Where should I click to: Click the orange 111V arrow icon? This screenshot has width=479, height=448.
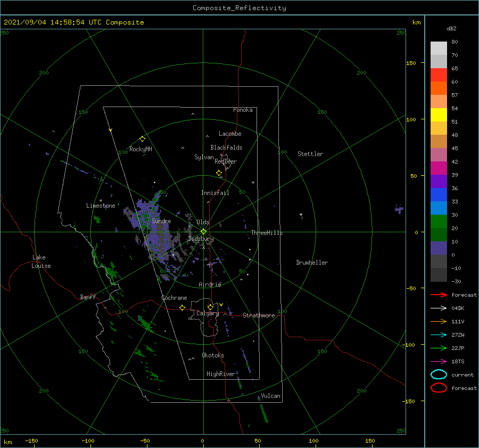pos(439,321)
